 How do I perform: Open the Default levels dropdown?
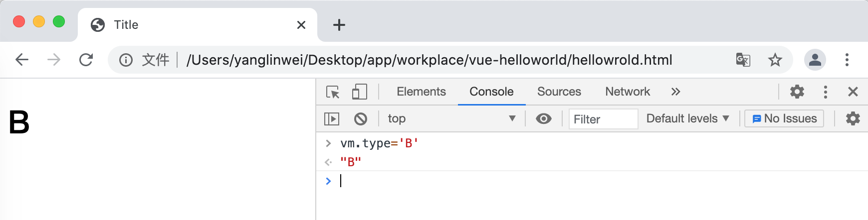[x=687, y=119]
